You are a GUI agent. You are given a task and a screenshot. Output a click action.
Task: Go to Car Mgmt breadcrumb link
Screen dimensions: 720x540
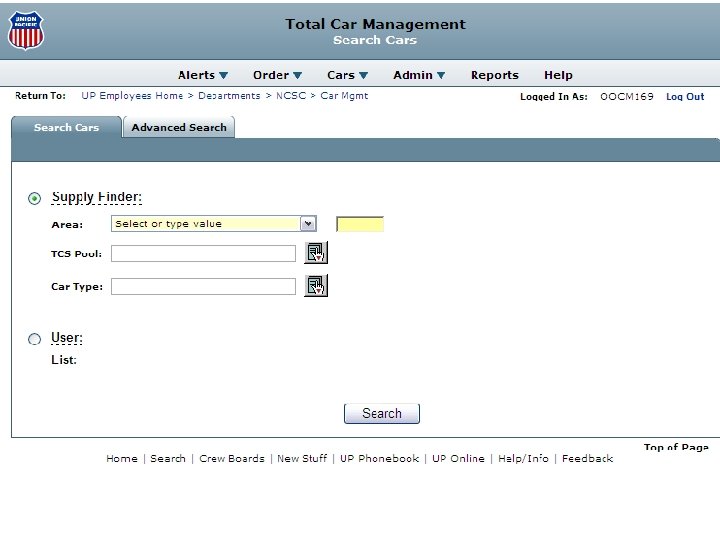pos(344,96)
